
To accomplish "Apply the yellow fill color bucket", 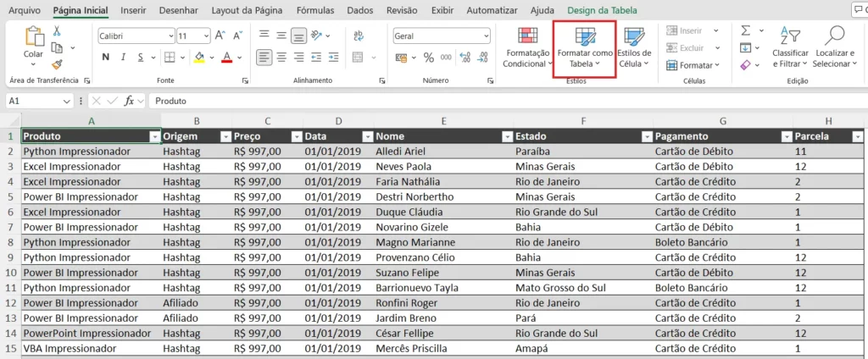I will (x=199, y=57).
